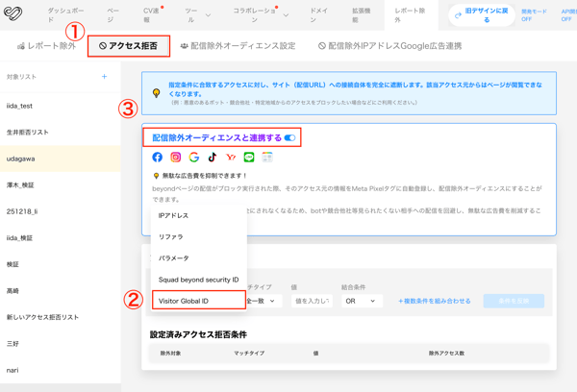
Task: Add a new list with the plus icon
Action: [x=104, y=77]
